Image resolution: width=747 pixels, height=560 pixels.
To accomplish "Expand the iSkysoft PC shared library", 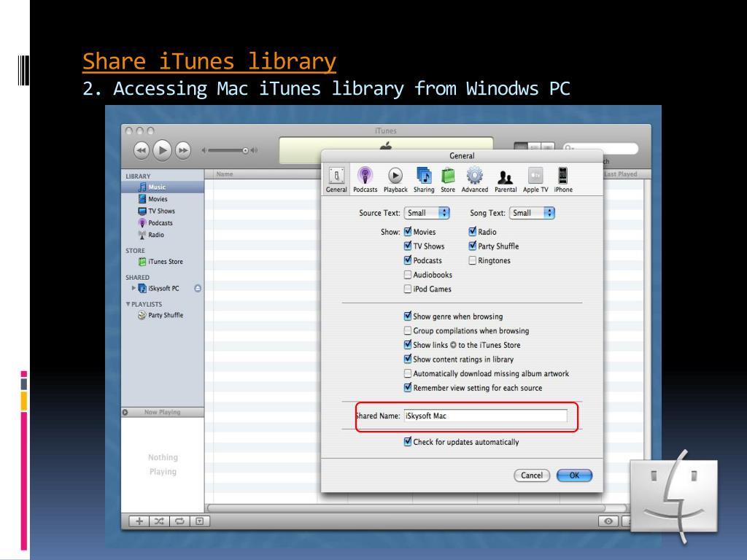I will point(133,288).
